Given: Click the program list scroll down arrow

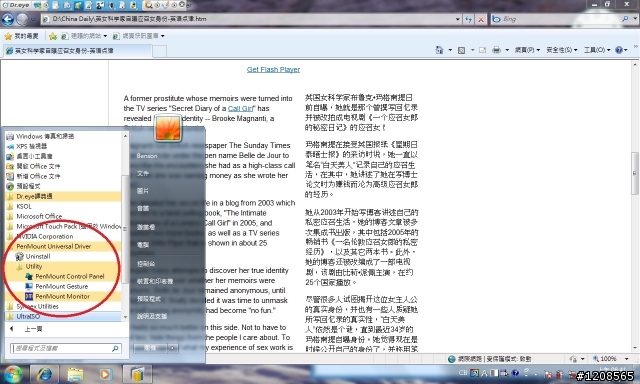Looking at the screenshot, I should [125, 317].
